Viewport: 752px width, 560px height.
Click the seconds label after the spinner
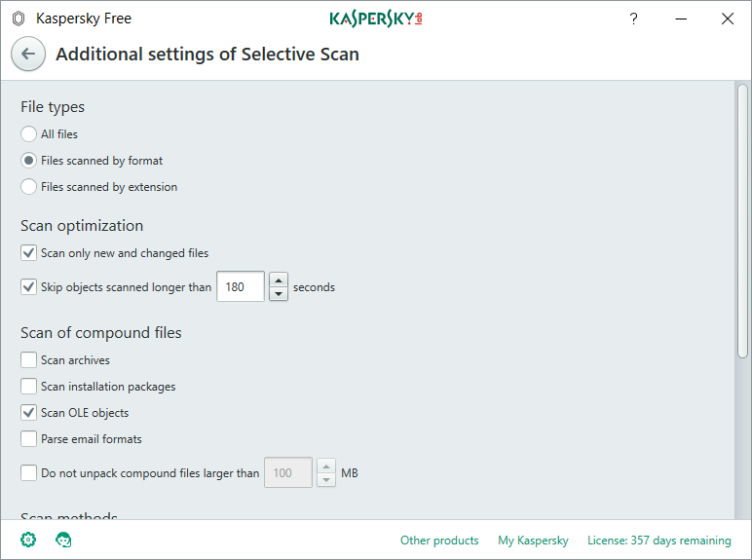click(314, 287)
